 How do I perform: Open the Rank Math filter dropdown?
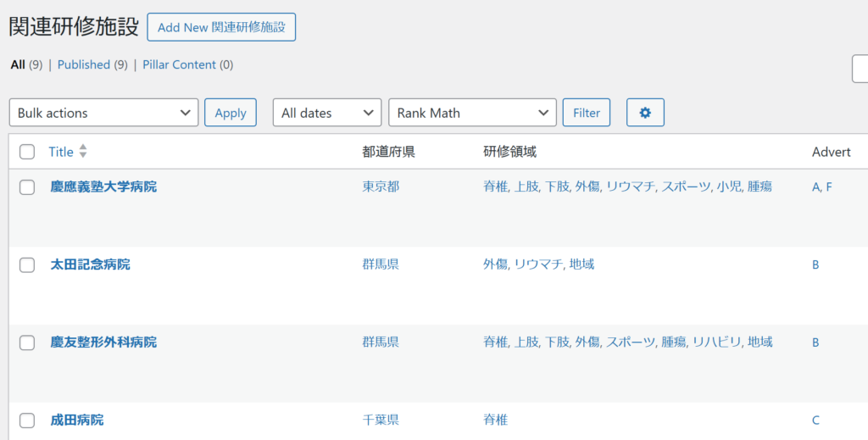(x=473, y=113)
